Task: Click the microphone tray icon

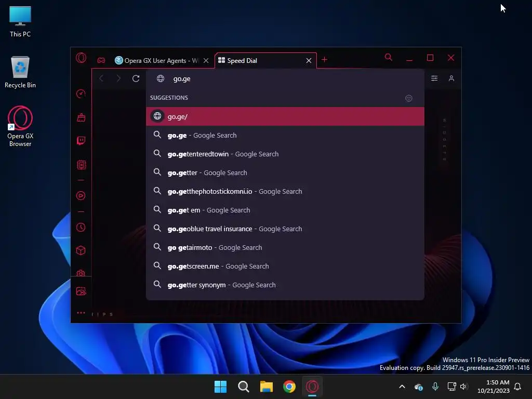Action: point(435,387)
